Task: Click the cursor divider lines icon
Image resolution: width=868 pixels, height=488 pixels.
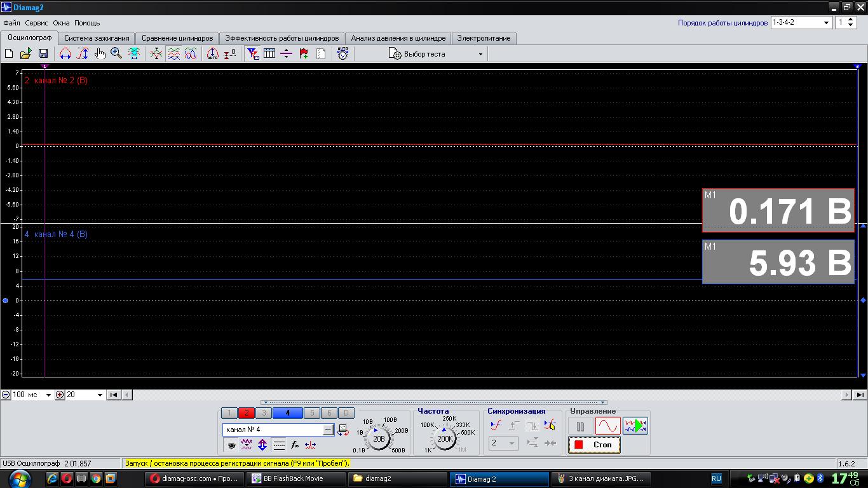Action: point(287,54)
